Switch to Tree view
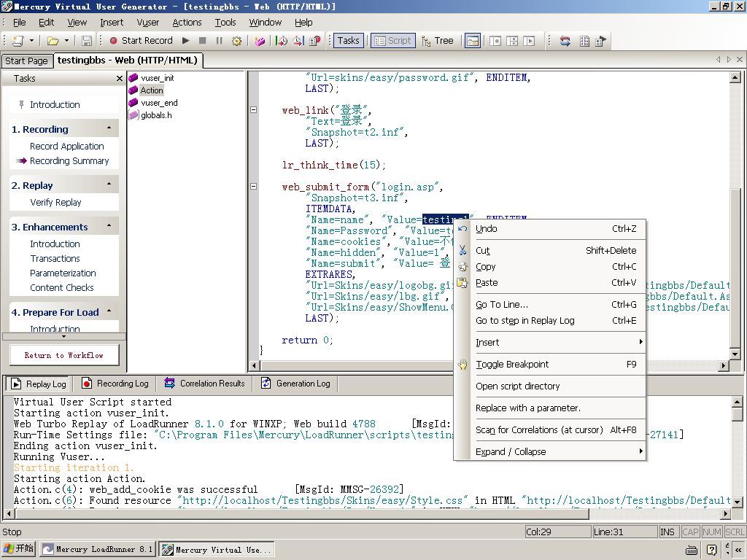This screenshot has width=747, height=560. [x=438, y=41]
